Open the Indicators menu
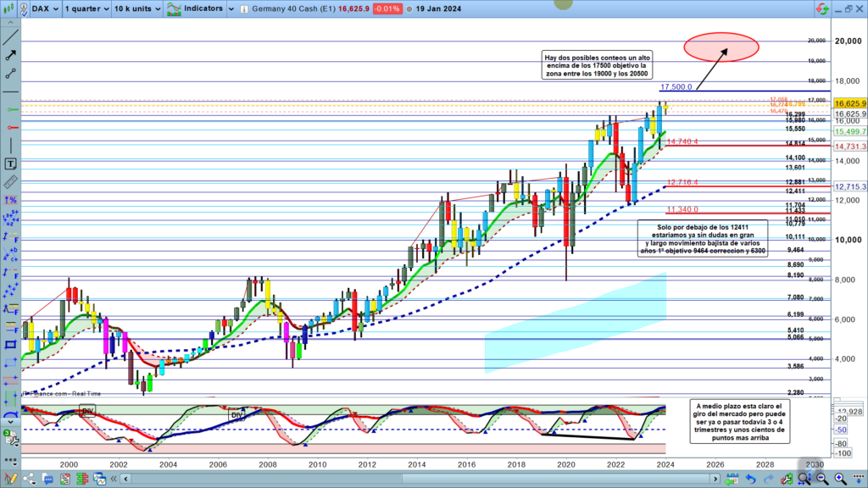868x488 pixels. click(203, 8)
